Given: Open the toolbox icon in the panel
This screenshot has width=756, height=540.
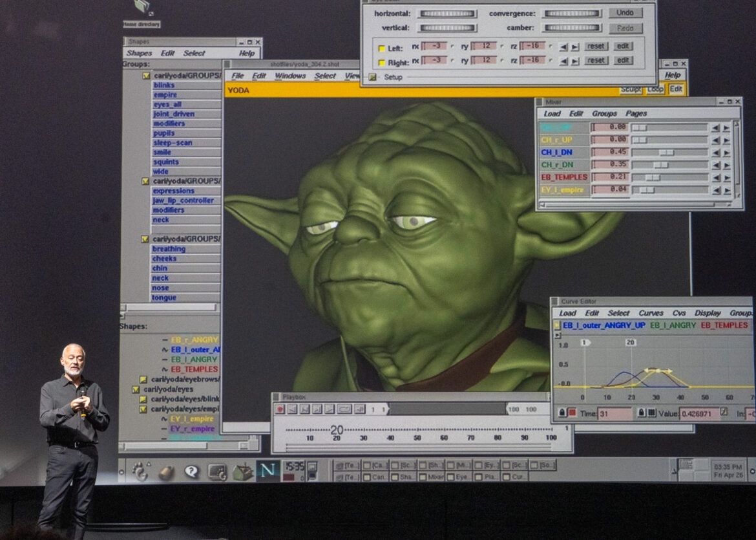Looking at the screenshot, I should click(x=243, y=471).
